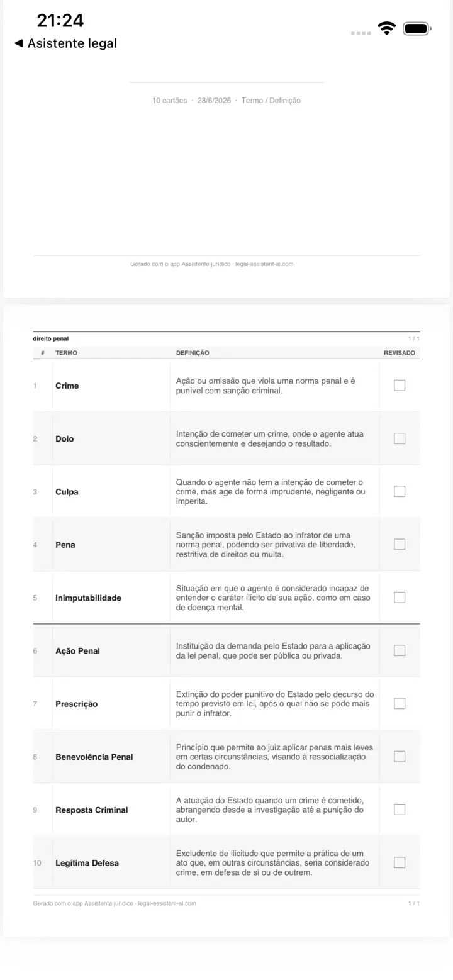Mark Legítima Defesa as revised
Screen dimensions: 453x980
tap(400, 862)
